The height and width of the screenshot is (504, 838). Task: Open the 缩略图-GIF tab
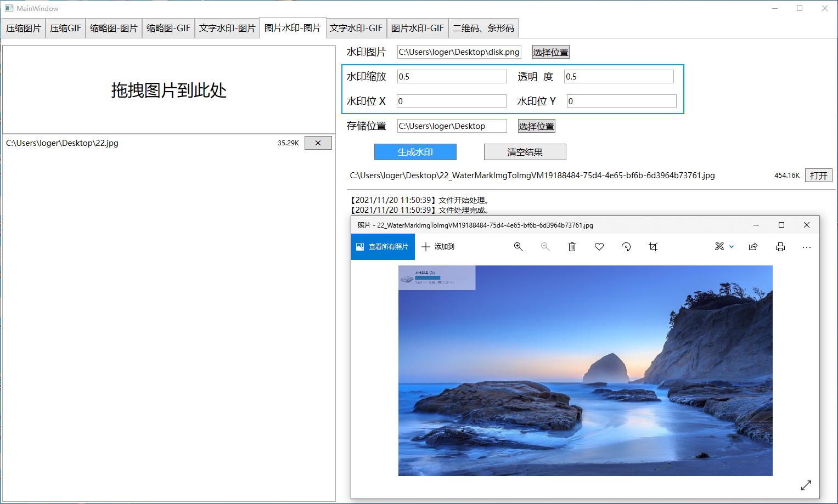168,28
